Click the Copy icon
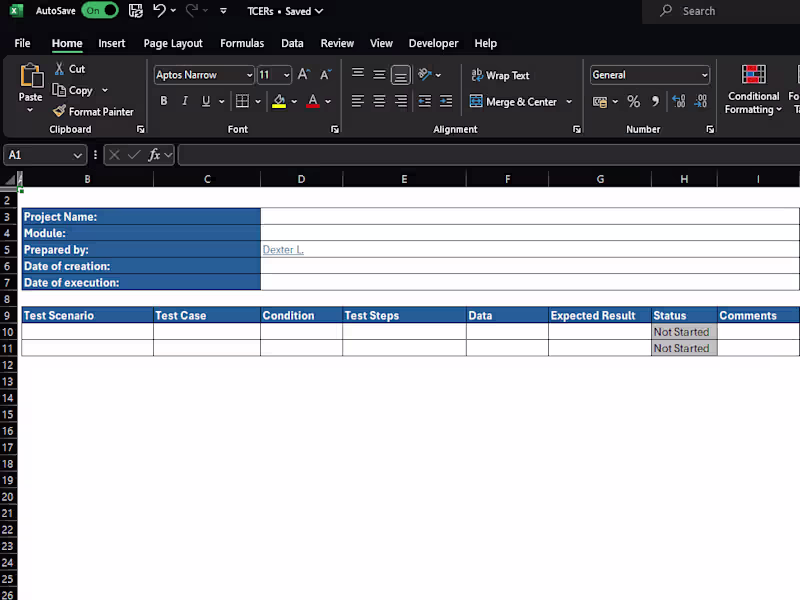This screenshot has width=800, height=600. (60, 90)
